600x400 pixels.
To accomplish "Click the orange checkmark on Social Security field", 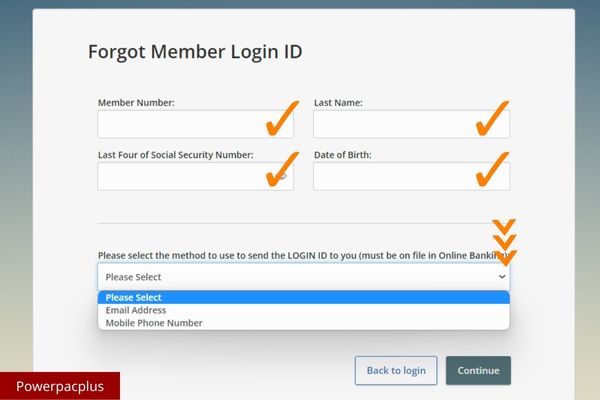I will (x=282, y=169).
